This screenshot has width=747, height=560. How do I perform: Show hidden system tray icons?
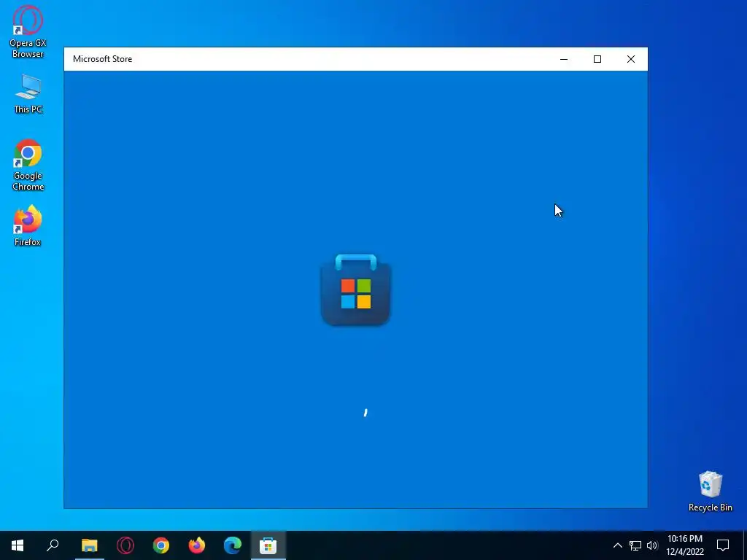click(x=617, y=545)
